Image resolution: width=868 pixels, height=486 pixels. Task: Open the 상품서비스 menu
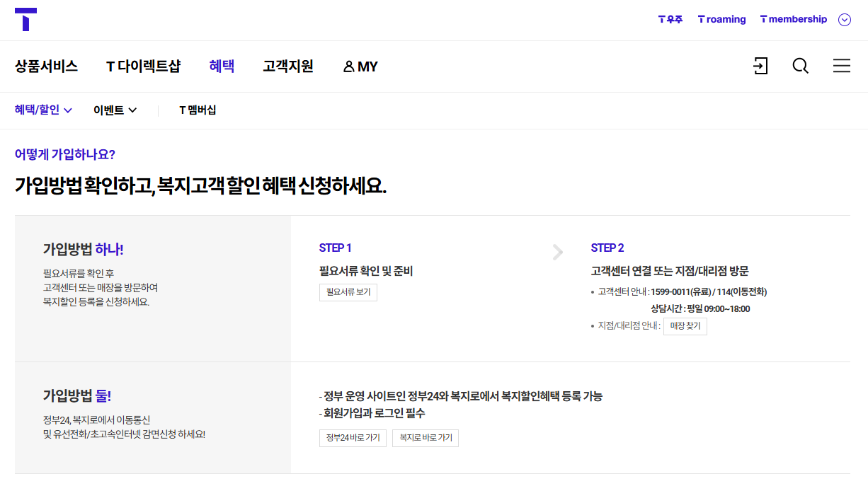(47, 66)
